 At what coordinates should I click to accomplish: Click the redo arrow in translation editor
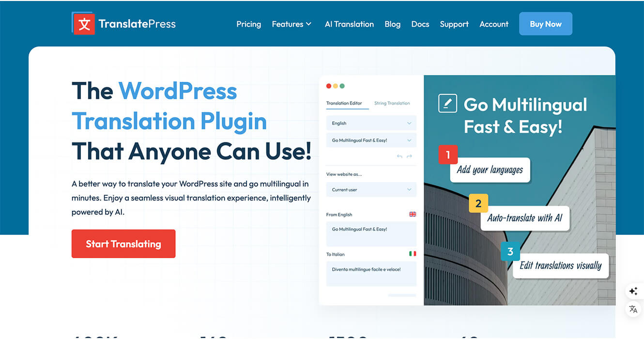point(409,156)
